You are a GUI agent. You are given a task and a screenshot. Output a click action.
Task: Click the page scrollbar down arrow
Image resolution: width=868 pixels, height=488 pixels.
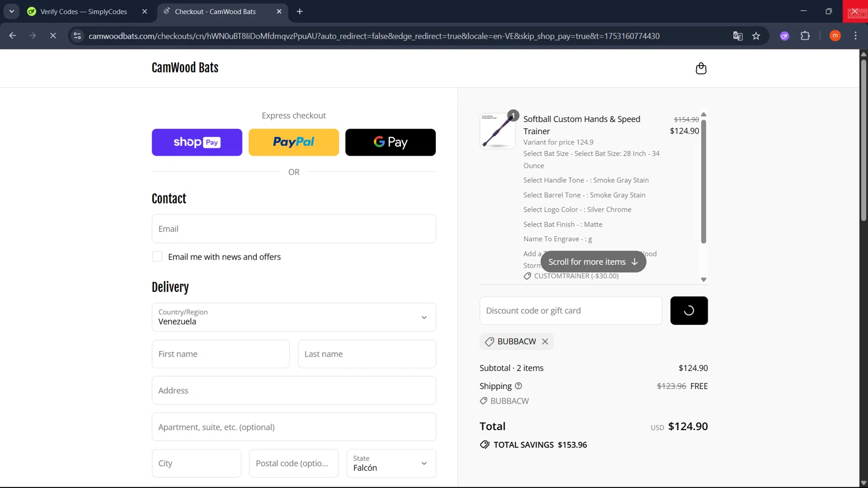[x=863, y=483]
